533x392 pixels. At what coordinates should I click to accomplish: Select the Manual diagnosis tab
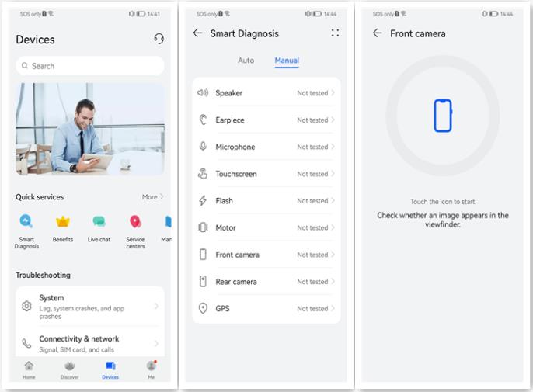click(x=287, y=61)
